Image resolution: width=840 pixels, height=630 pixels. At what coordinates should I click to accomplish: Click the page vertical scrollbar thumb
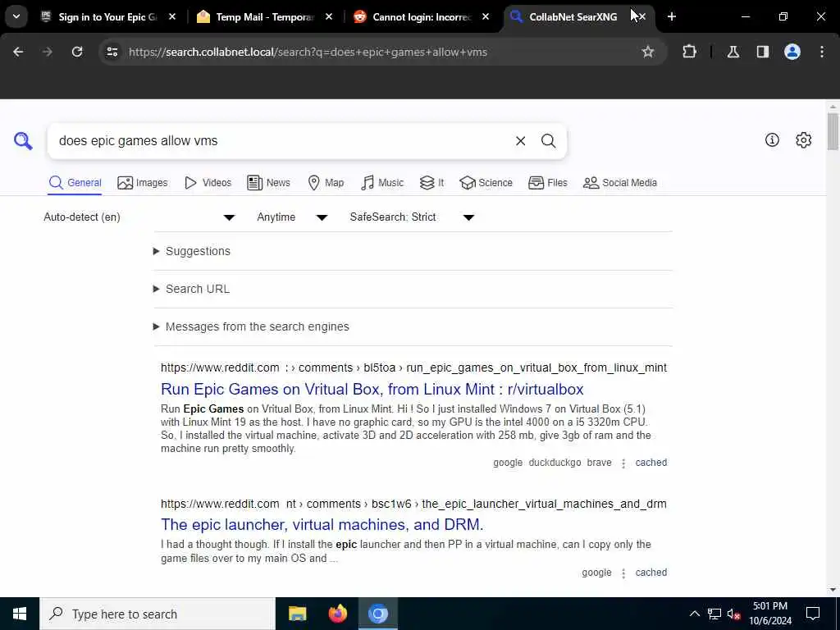832,131
